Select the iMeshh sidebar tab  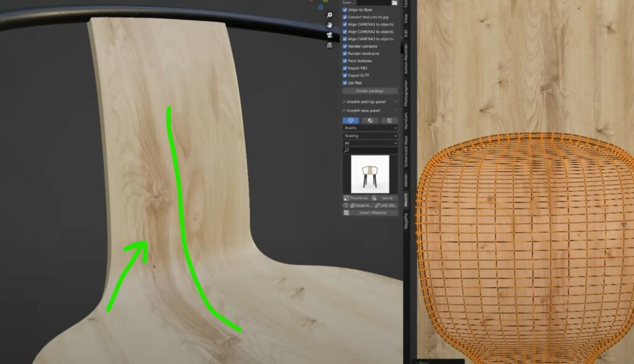[406, 200]
